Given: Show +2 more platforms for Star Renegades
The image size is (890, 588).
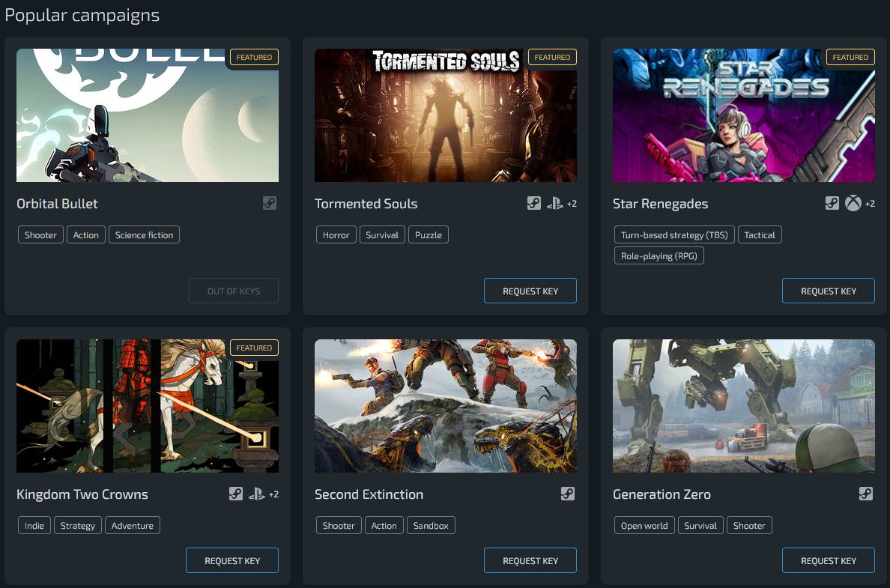Looking at the screenshot, I should click(870, 204).
